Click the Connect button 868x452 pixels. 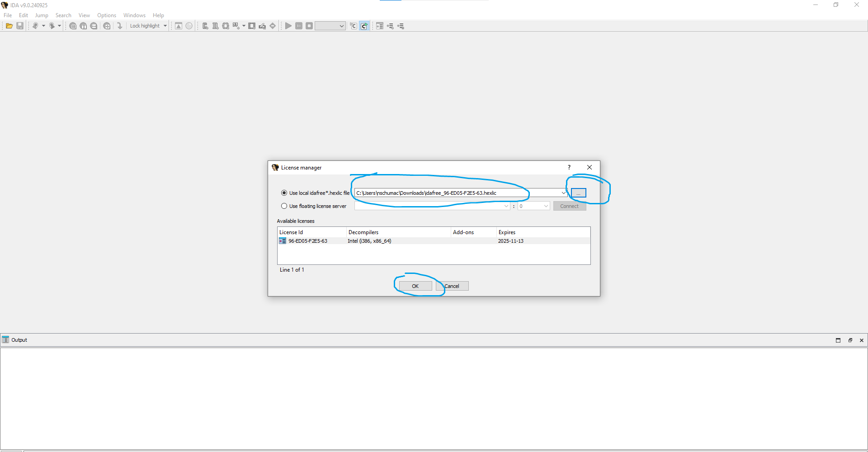tap(570, 206)
